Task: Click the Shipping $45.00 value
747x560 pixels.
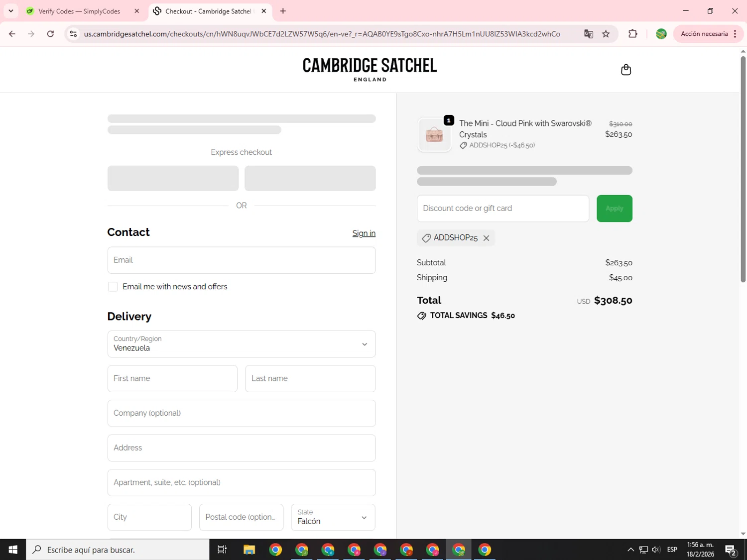Action: [x=621, y=278]
